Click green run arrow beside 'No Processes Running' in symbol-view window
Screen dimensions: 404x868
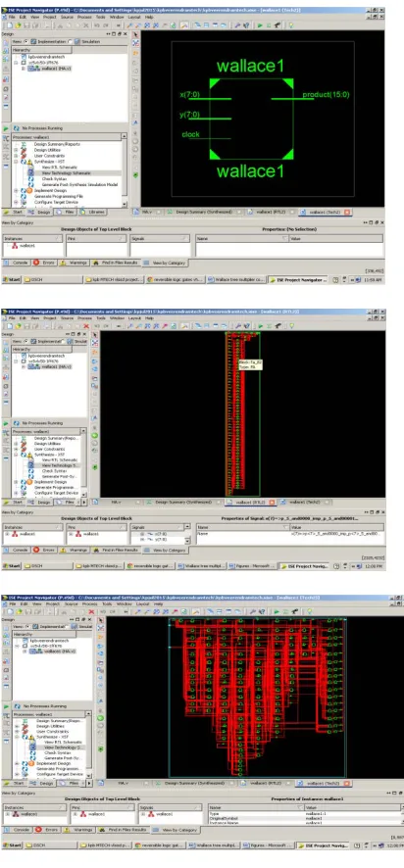coord(6,128)
